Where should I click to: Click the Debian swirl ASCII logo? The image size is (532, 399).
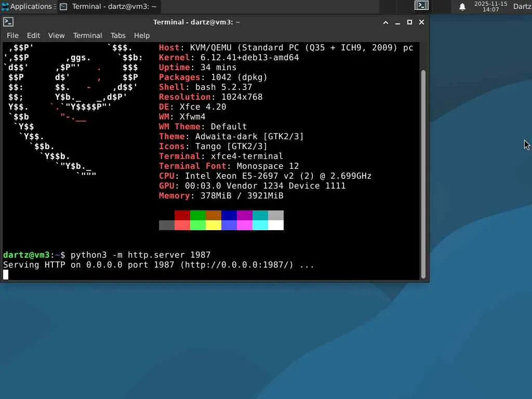pyautogui.click(x=73, y=111)
